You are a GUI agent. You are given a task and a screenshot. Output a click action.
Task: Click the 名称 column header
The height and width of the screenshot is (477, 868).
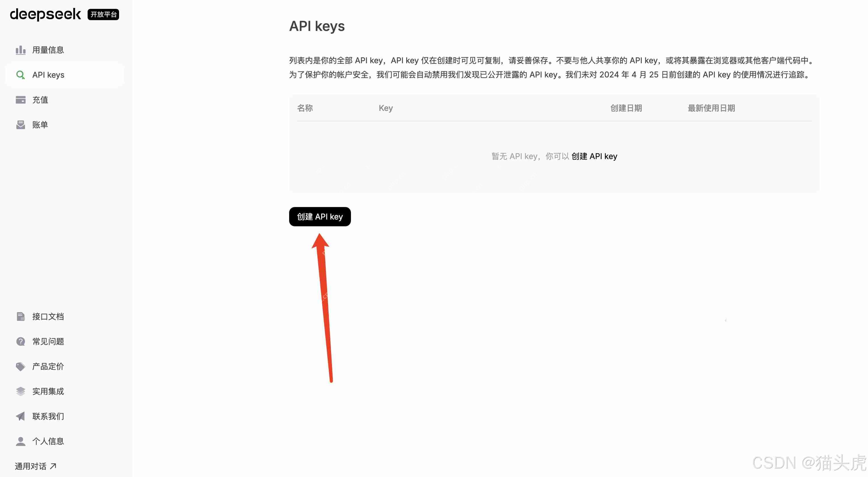click(305, 108)
